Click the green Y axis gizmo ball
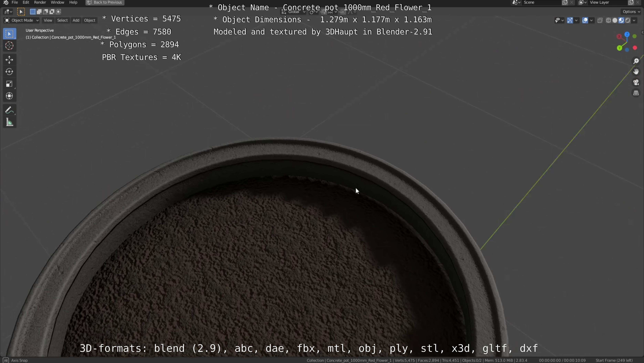Viewport: 644px width, 363px height. click(x=620, y=48)
